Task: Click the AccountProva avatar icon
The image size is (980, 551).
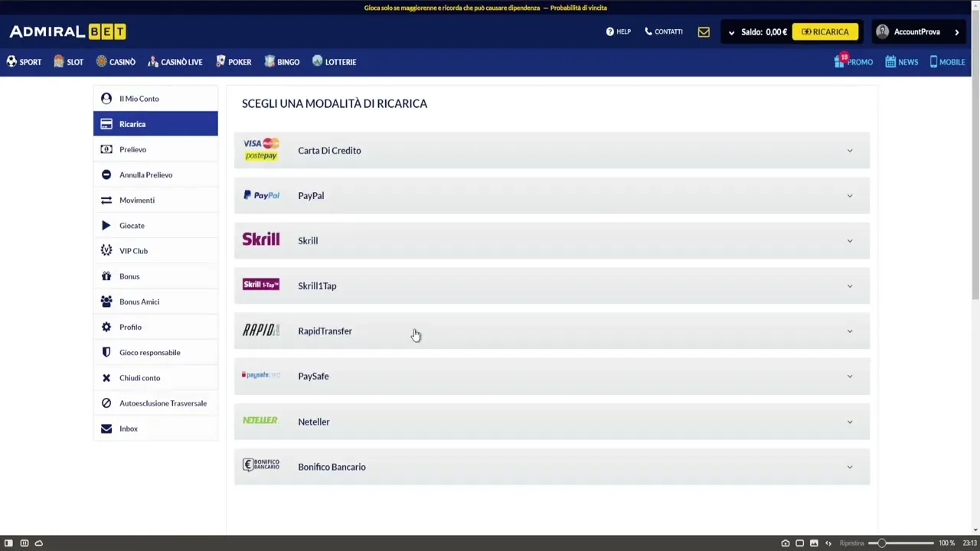Action: (882, 31)
